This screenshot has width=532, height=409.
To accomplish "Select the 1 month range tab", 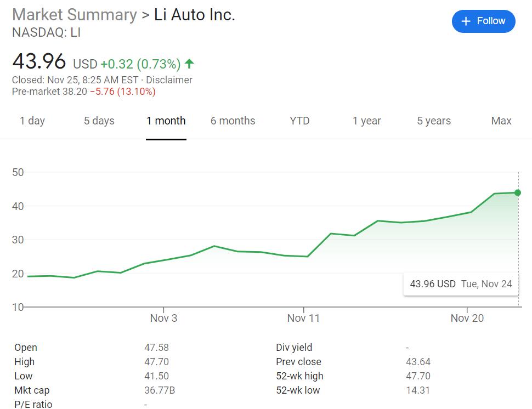I will click(x=166, y=121).
